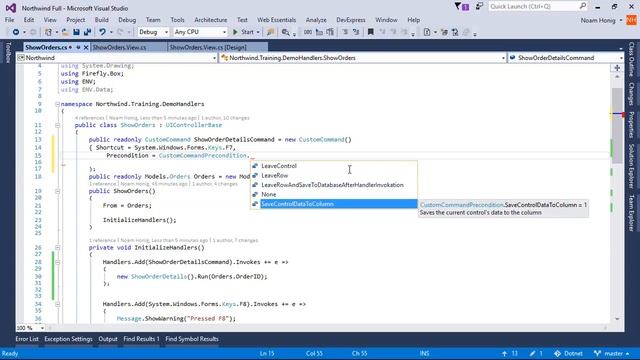Open the Architecture menu
This screenshot has width=640, height=360.
point(211,20)
